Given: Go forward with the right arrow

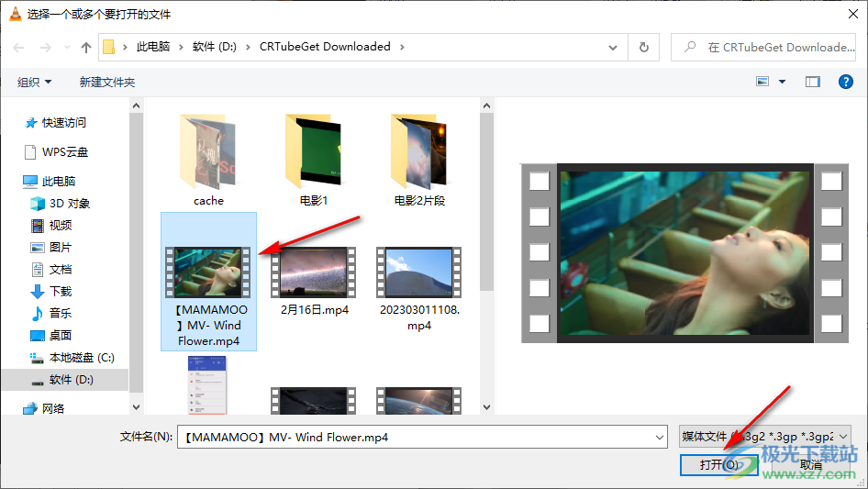Looking at the screenshot, I should coord(45,48).
